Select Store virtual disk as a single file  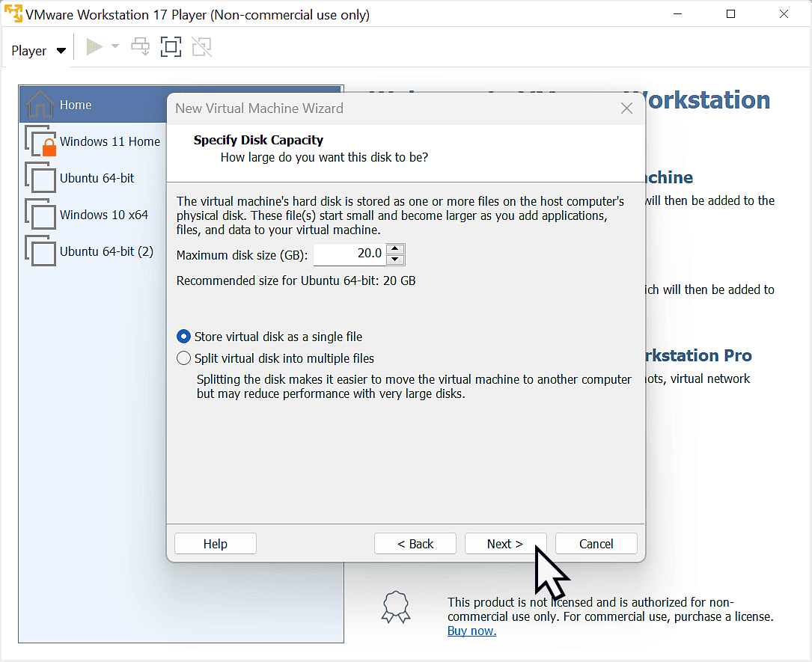[x=184, y=337]
